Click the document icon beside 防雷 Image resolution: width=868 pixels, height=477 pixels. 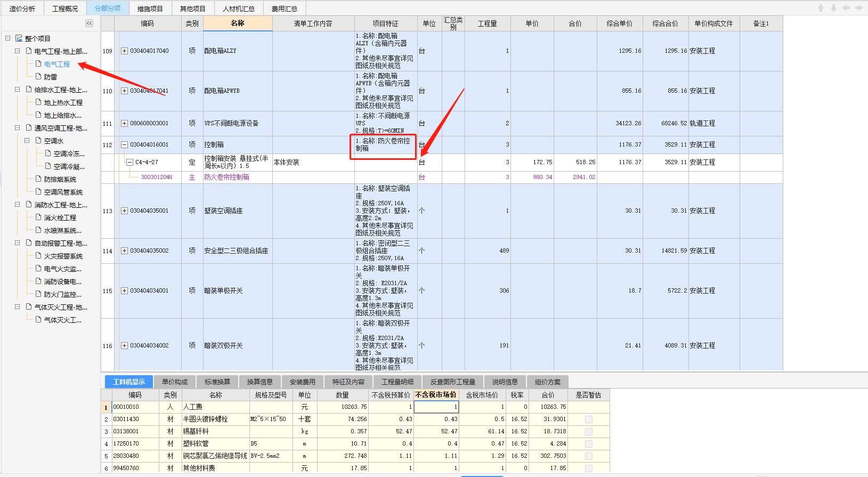point(38,77)
